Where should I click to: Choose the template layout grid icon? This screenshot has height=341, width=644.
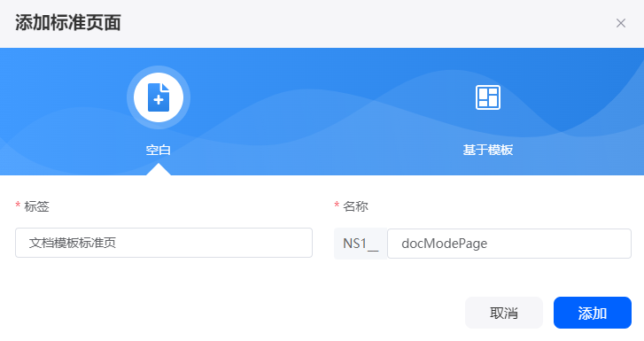(487, 97)
